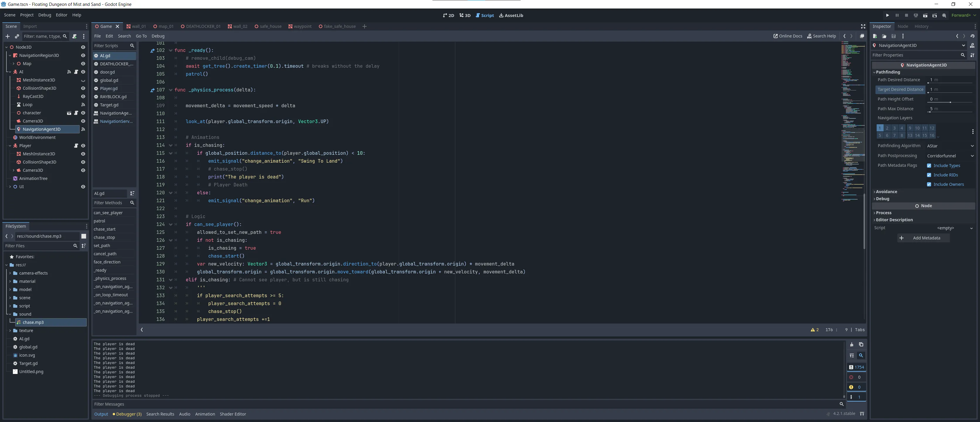This screenshot has height=422, width=980.
Task: Open the Debug menu in the top menu bar
Action: tap(45, 15)
